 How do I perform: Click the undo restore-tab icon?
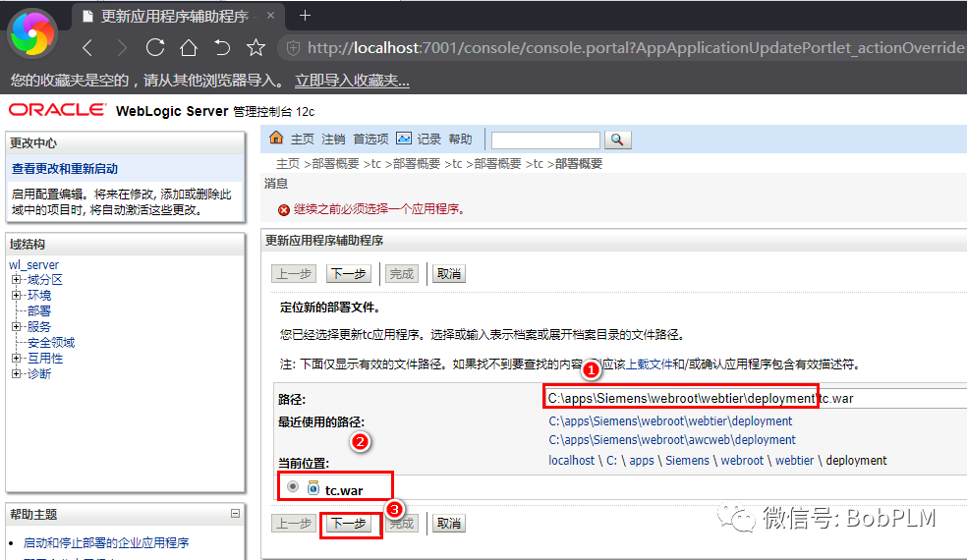tap(222, 47)
